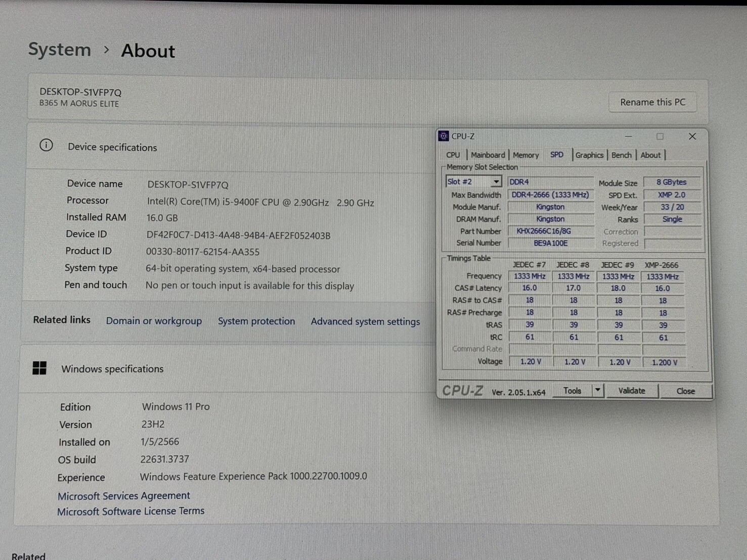747x560 pixels.
Task: Open the Bench tab
Action: click(x=621, y=155)
